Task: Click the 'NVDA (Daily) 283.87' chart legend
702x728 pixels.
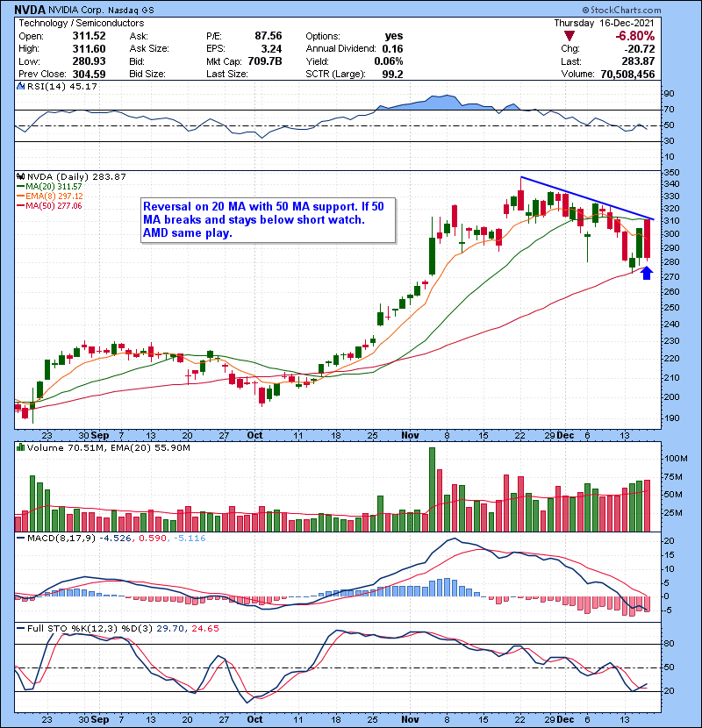Action: tap(76, 176)
